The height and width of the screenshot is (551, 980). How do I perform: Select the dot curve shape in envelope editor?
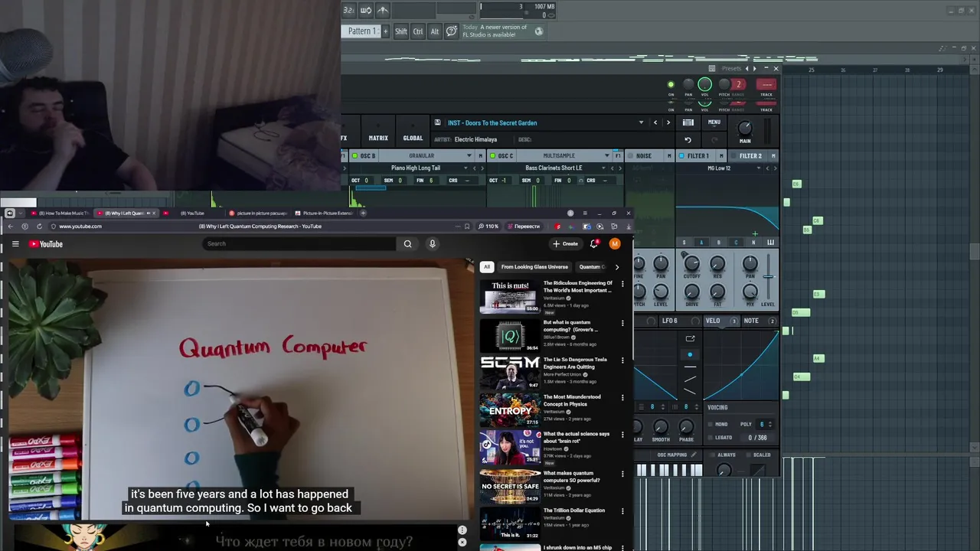click(x=690, y=355)
